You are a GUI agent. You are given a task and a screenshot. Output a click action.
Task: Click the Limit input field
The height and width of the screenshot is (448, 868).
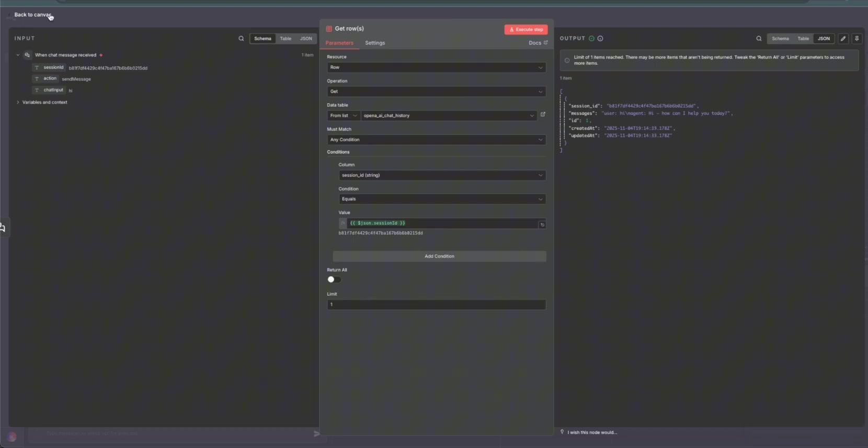pos(437,305)
